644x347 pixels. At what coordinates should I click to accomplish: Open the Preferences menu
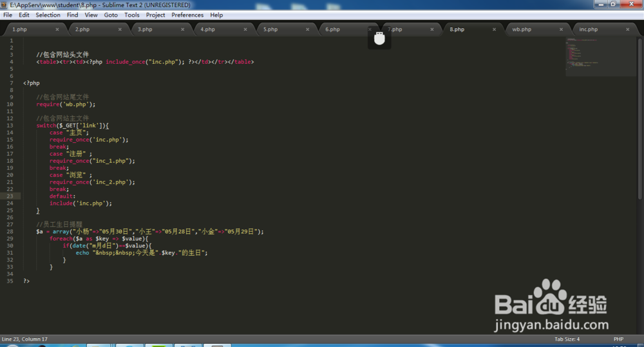(x=187, y=15)
